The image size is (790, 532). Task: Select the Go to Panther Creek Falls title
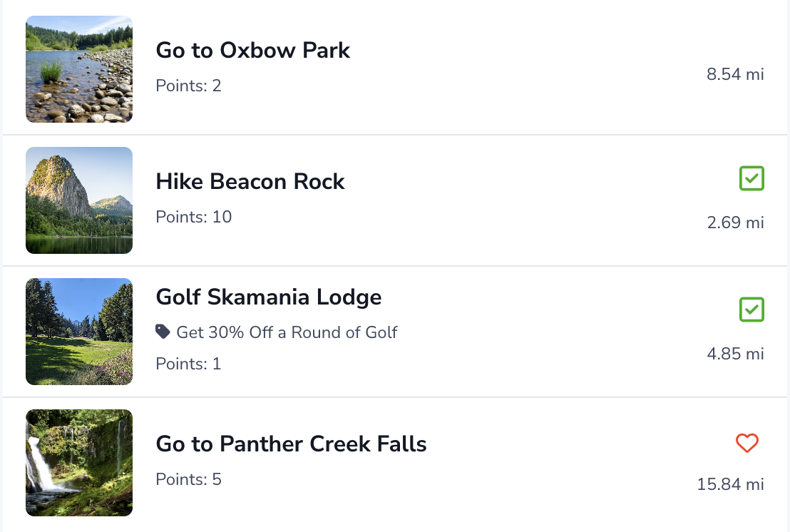click(291, 444)
